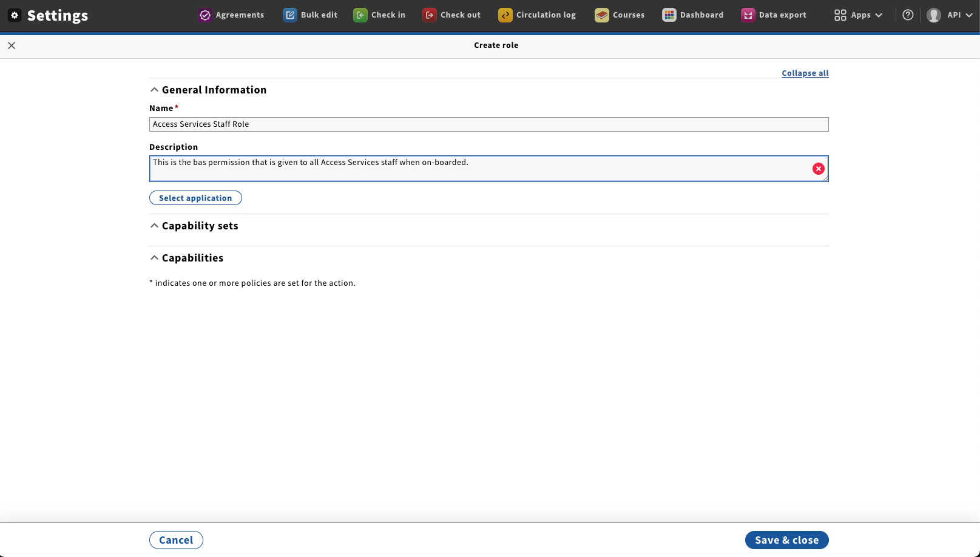Viewport: 980px width, 557px height.
Task: Click the Description textarea resize handle
Action: click(825, 178)
